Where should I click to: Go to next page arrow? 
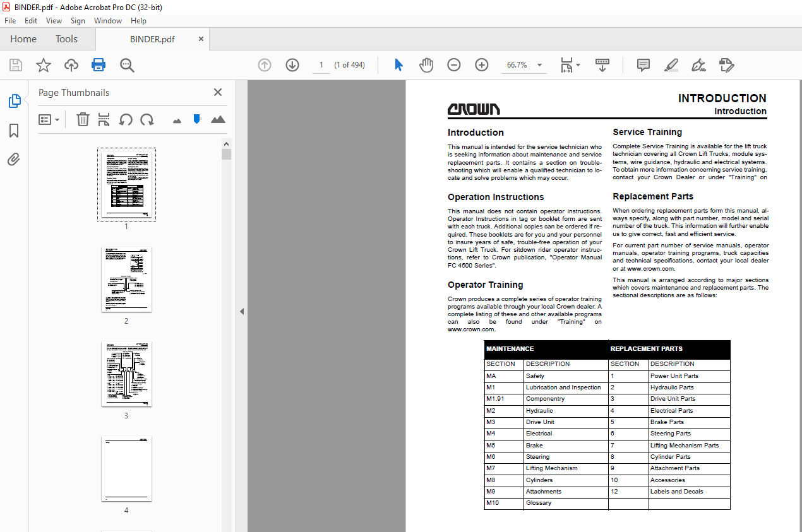pyautogui.click(x=292, y=65)
